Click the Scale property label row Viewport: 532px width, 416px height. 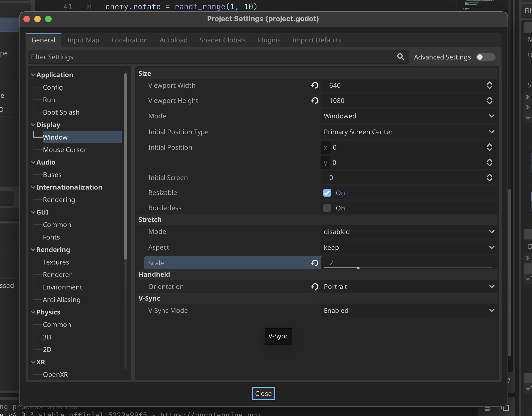[232, 263]
